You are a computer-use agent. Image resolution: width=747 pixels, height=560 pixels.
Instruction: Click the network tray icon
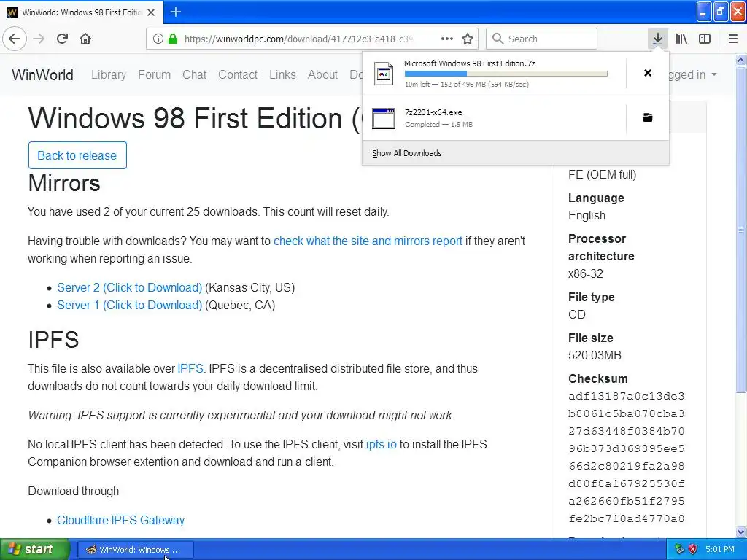[x=679, y=549]
